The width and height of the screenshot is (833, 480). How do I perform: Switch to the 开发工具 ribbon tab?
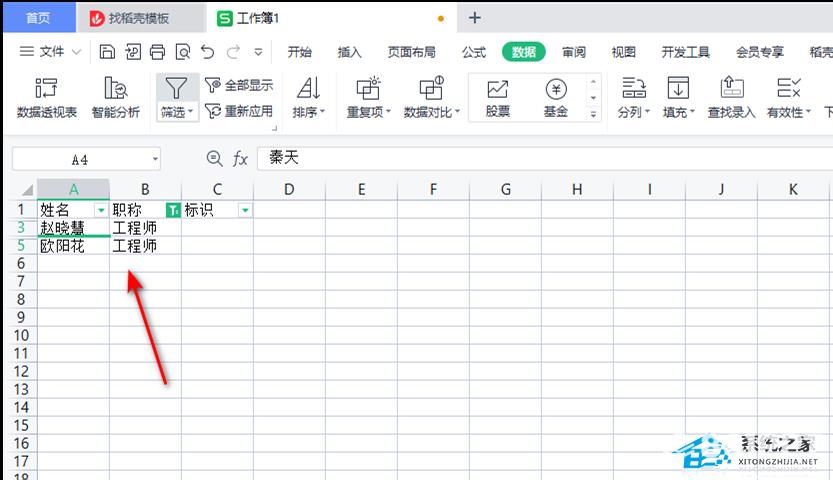pyautogui.click(x=685, y=52)
